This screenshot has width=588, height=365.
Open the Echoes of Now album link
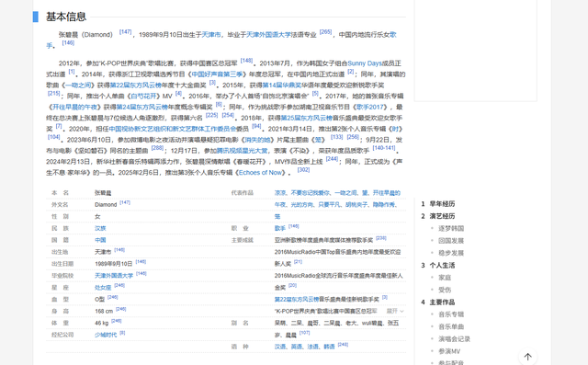[260, 173]
